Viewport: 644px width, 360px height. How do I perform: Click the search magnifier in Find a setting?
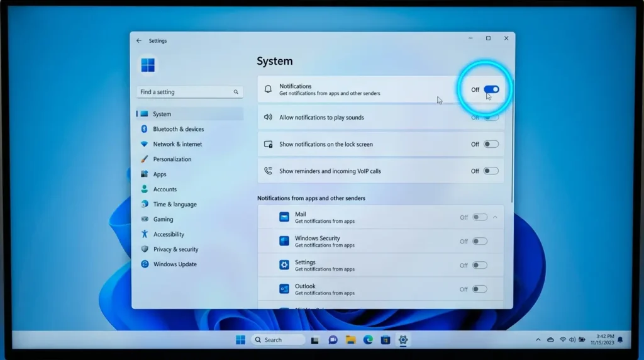pyautogui.click(x=236, y=92)
